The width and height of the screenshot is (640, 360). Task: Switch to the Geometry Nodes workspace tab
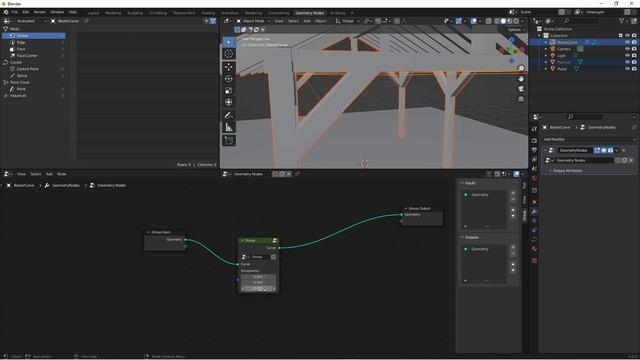[x=309, y=13]
